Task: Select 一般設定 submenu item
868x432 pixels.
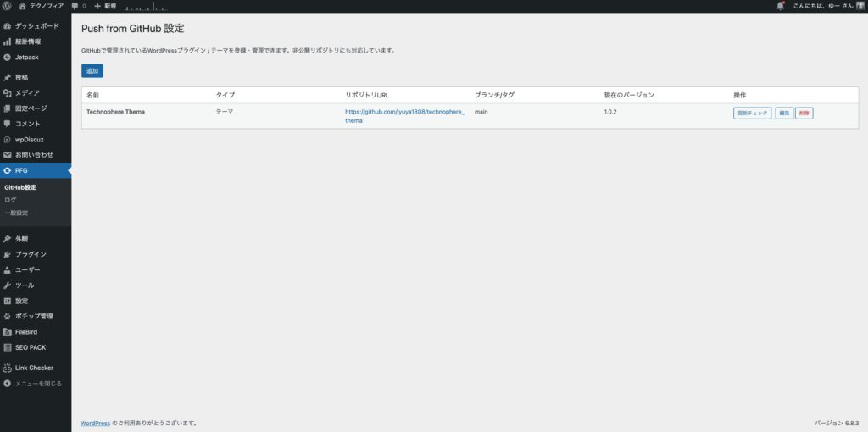Action: [x=16, y=213]
